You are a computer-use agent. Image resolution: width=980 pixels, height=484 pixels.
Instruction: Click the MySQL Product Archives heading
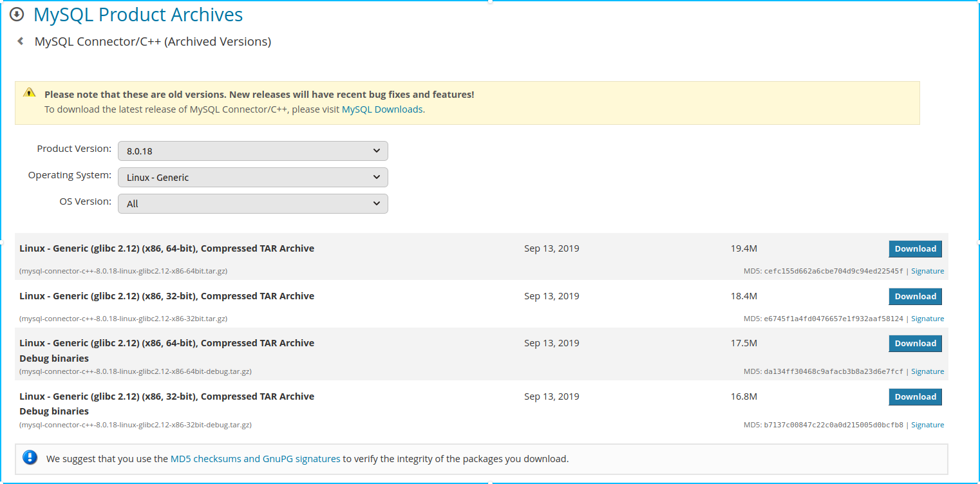tap(138, 14)
